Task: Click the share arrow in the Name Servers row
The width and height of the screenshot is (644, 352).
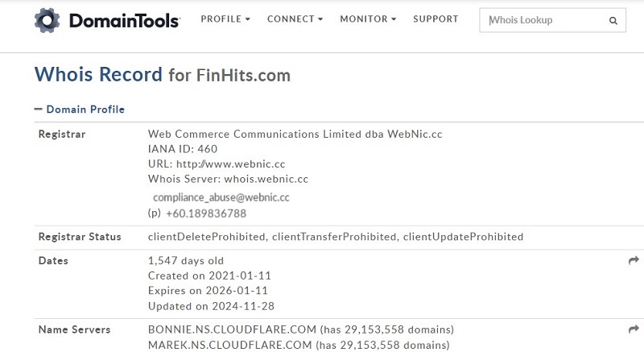Action: [x=634, y=329]
